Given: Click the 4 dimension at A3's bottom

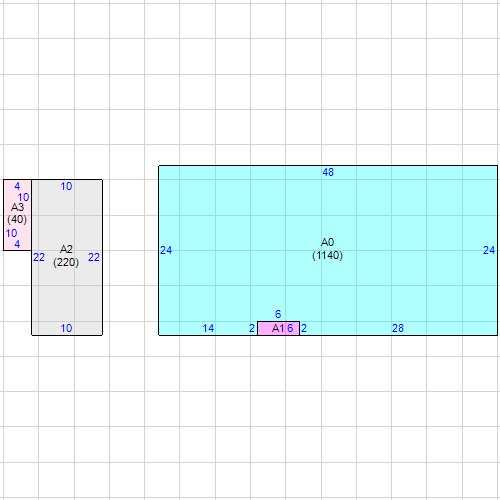Looking at the screenshot, I should pos(17,244).
